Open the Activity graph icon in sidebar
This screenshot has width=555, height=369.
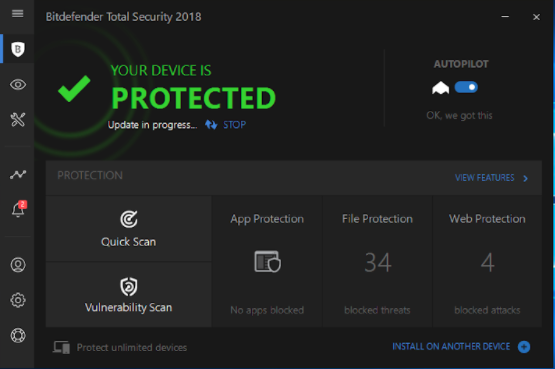[x=18, y=174]
